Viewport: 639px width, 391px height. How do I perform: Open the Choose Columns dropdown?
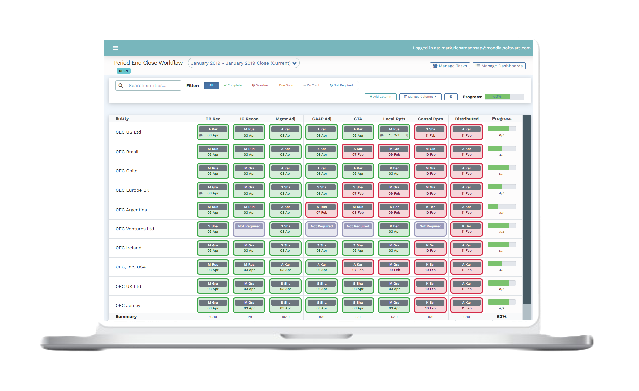pos(420,97)
